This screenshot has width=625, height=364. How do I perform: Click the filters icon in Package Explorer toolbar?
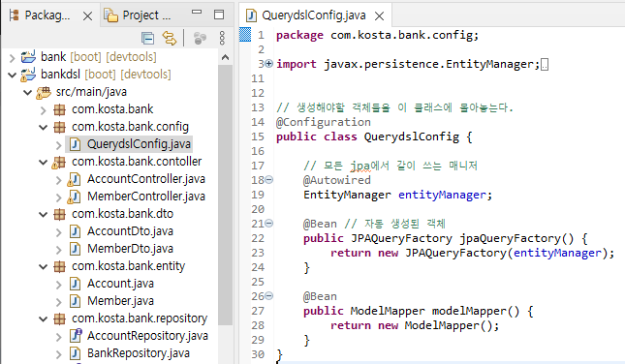pyautogui.click(x=200, y=38)
